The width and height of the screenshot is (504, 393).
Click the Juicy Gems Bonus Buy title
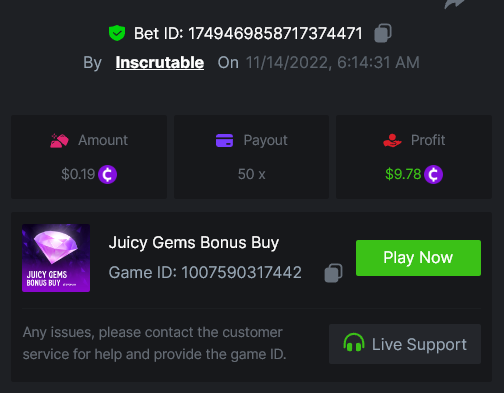point(194,243)
